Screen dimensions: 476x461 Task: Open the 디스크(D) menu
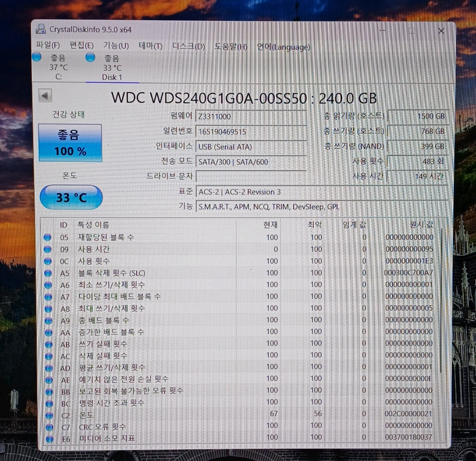click(x=189, y=47)
